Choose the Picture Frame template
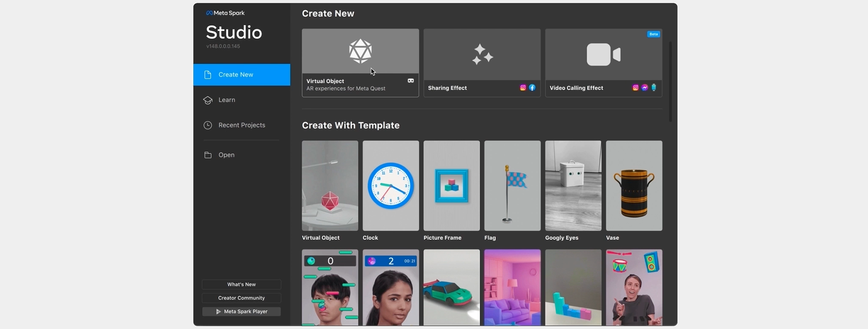 pos(452,186)
